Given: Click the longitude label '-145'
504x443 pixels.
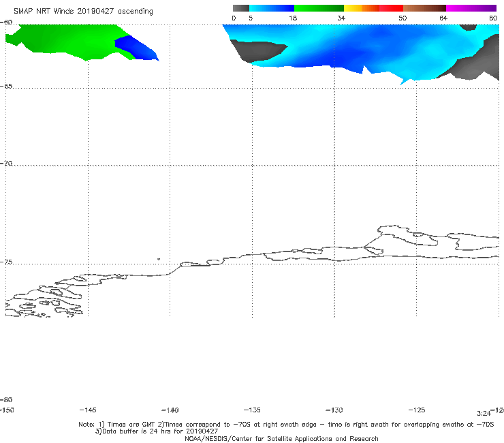Looking at the screenshot, I should [88, 410].
